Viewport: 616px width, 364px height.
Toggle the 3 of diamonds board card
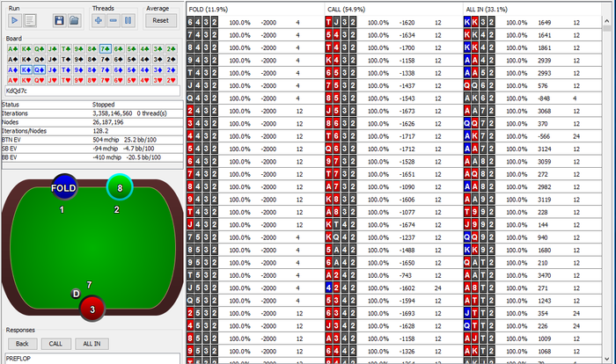[158, 69]
